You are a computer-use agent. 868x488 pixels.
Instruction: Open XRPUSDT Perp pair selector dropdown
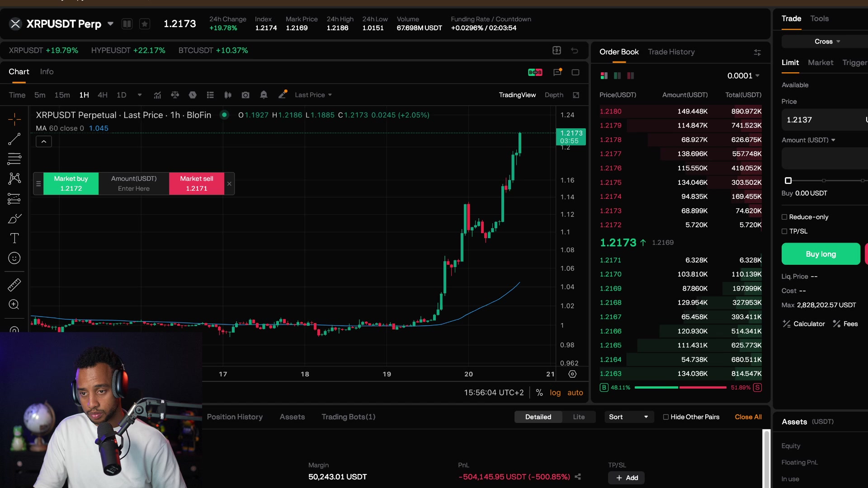tap(110, 23)
